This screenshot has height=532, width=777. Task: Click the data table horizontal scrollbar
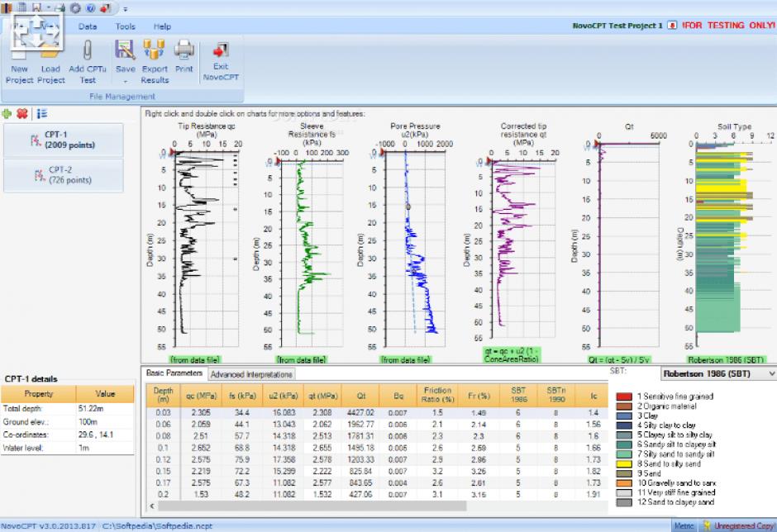[x=372, y=506]
